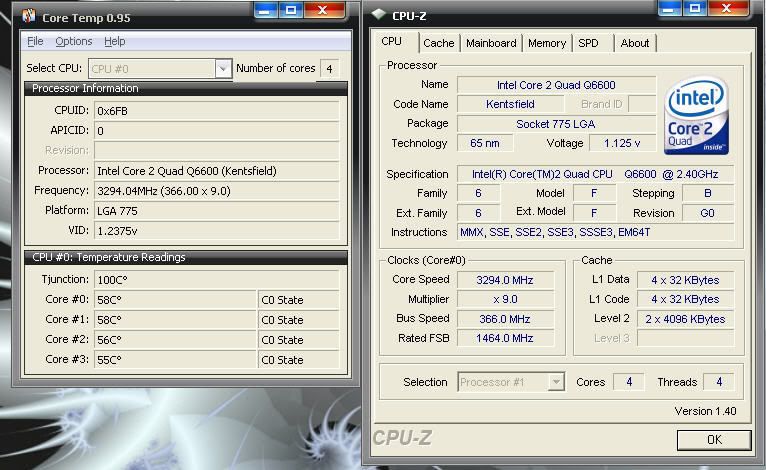
Task: Click the Threads count field in CPU-Z
Action: pyautogui.click(x=719, y=382)
